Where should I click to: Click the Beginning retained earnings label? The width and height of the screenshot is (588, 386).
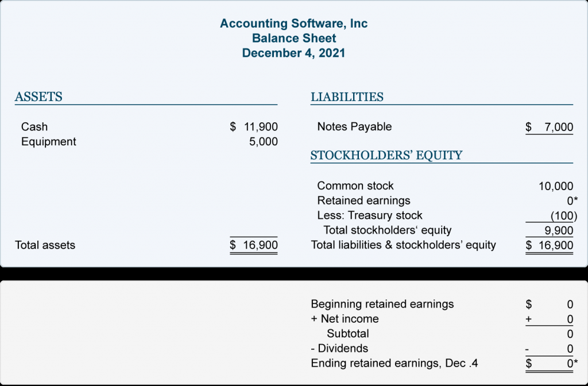tap(382, 304)
